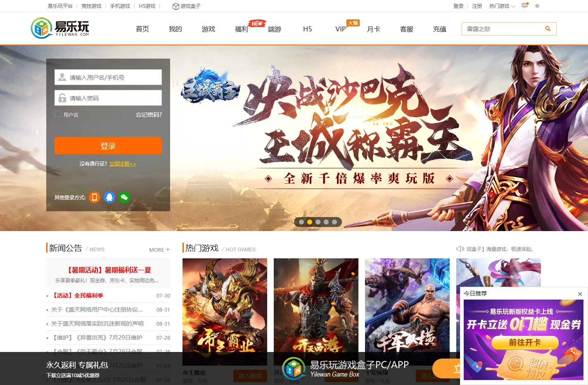This screenshot has width=588, height=385.
Task: Click the search magnifier icon
Action: (x=548, y=29)
